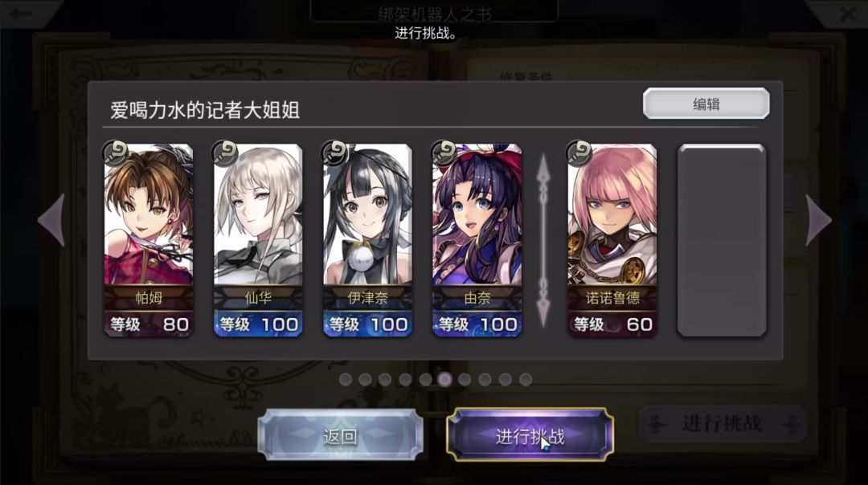This screenshot has width=868, height=485.
Task: Click the key badge on 由奈 card
Action: point(444,153)
